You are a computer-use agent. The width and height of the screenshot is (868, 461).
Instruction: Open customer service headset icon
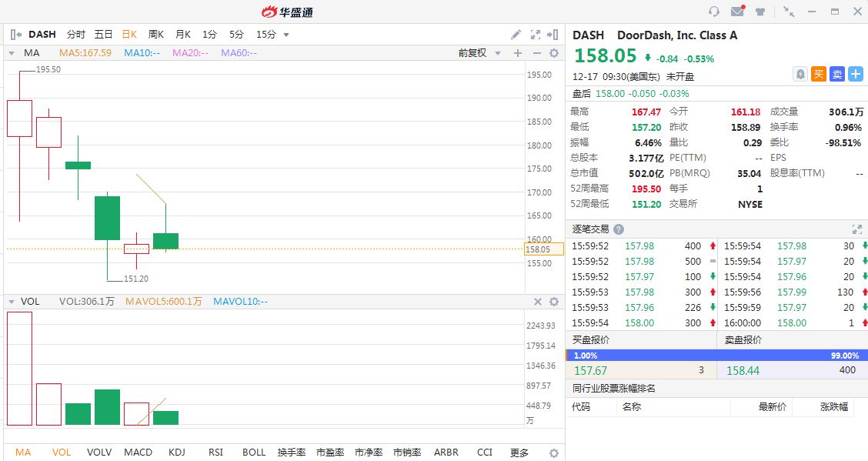[714, 12]
